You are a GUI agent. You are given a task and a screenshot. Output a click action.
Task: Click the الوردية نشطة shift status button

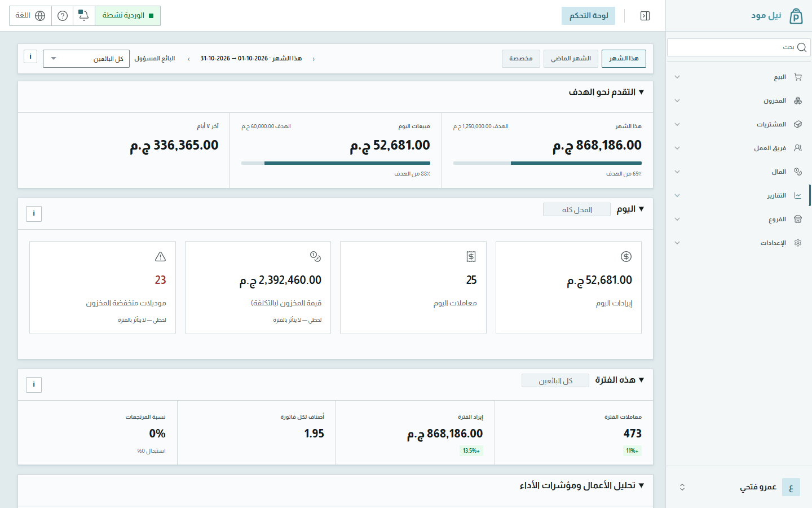click(x=127, y=16)
